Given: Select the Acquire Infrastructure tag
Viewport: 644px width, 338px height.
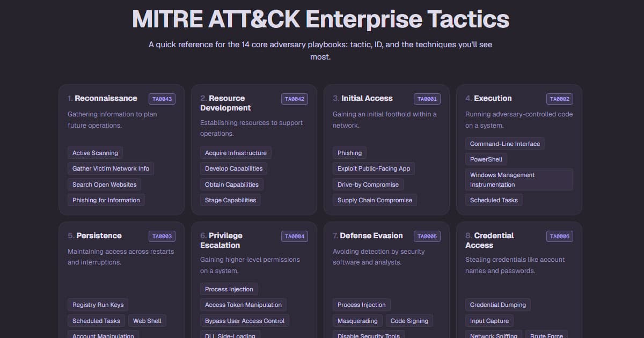Looking at the screenshot, I should tap(236, 153).
